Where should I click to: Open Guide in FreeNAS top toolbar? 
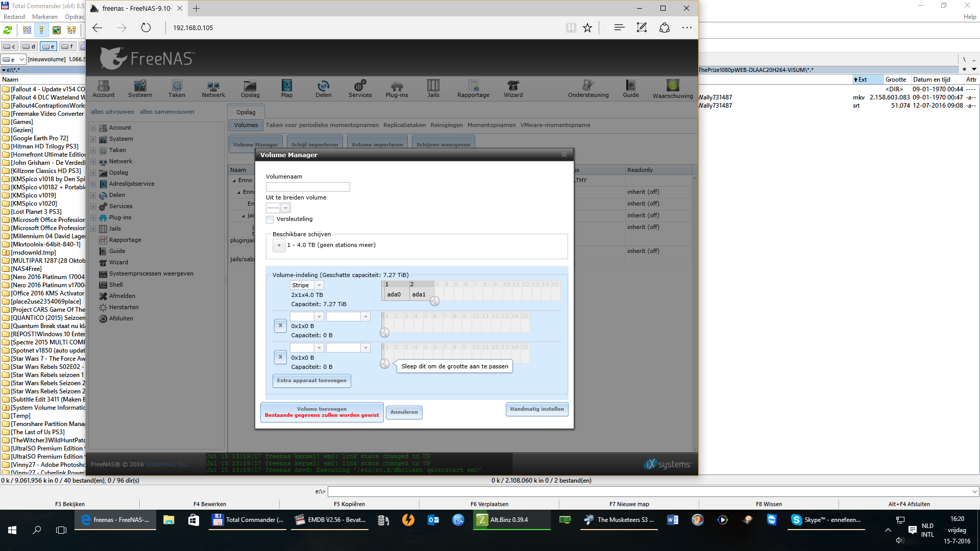pos(630,89)
